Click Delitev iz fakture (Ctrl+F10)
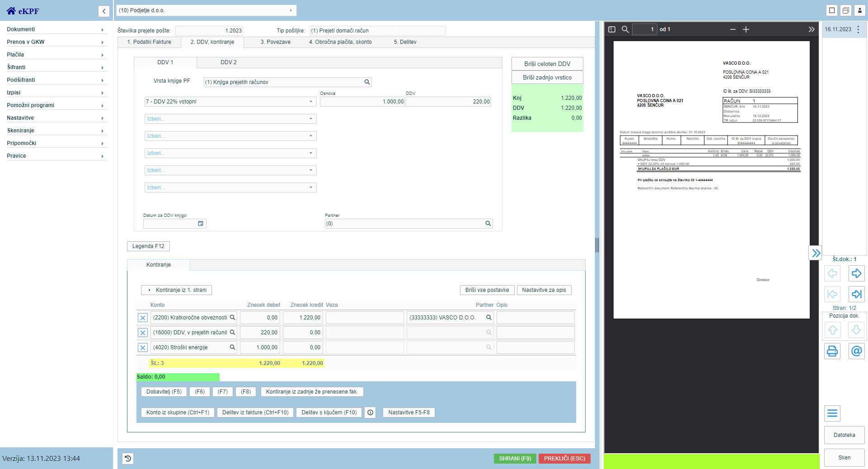This screenshot has height=469, width=868. pyautogui.click(x=255, y=413)
